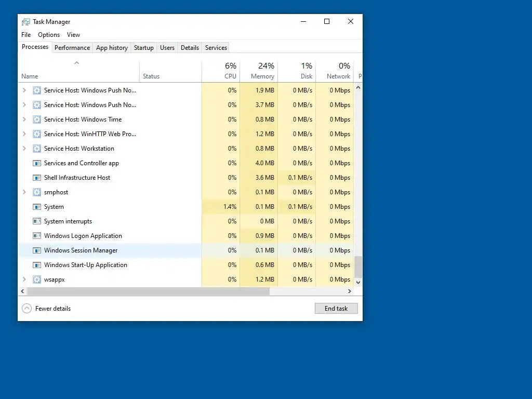Select Service Host: Windows Time process name
Viewport: 532px width, 399px height.
point(83,119)
